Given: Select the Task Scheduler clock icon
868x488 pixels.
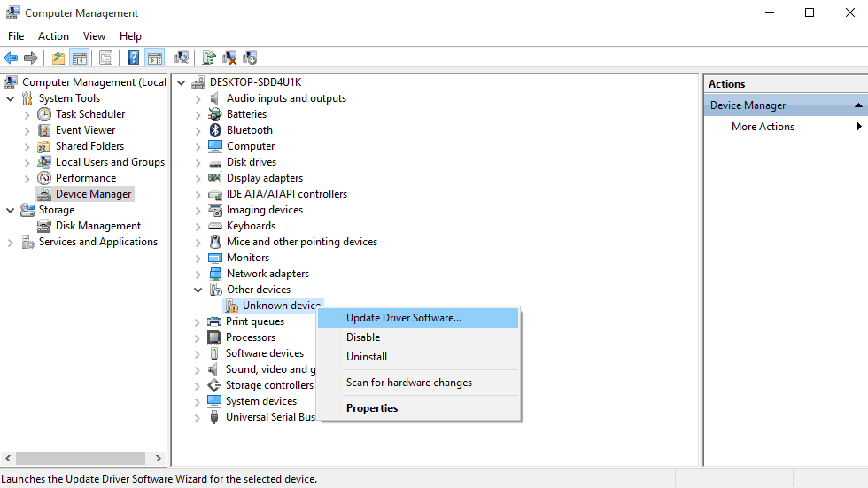Looking at the screenshot, I should (x=44, y=114).
